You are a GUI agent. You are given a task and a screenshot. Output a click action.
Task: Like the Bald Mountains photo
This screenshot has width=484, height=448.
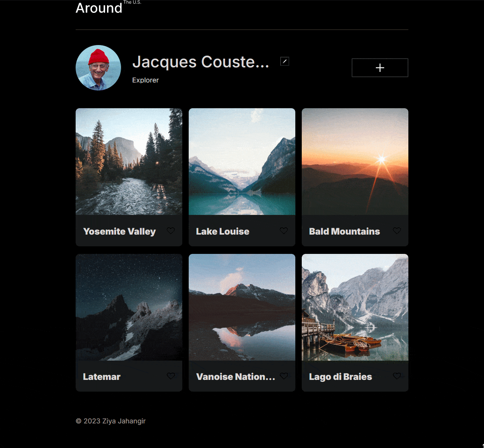click(x=397, y=231)
